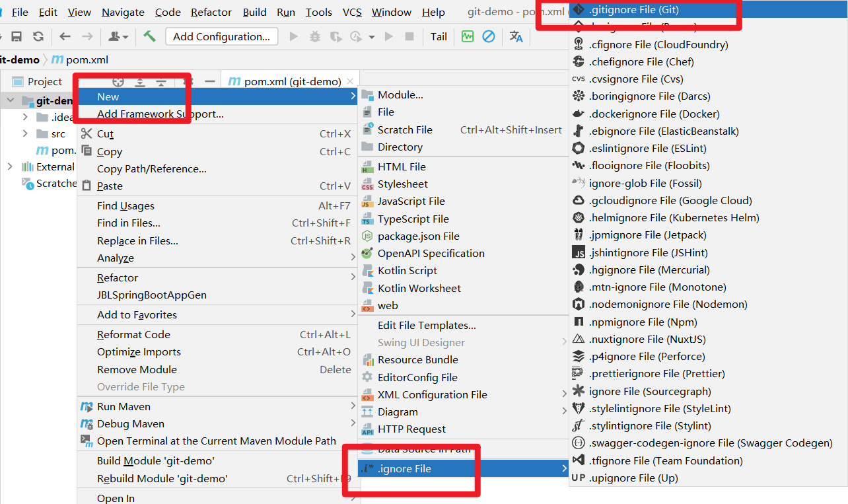Expand the .idea folder node
848x504 pixels.
point(25,117)
